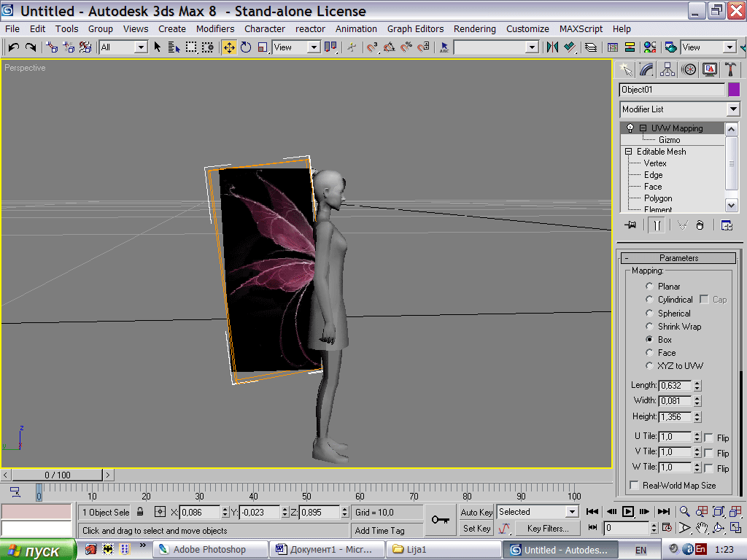Enable V Tile Flip checkbox
The width and height of the screenshot is (747, 560).
(x=708, y=453)
